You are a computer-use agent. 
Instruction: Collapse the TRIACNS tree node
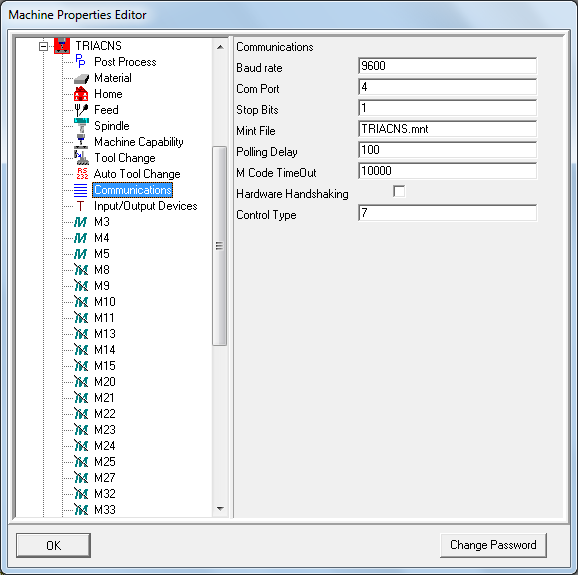(43, 46)
